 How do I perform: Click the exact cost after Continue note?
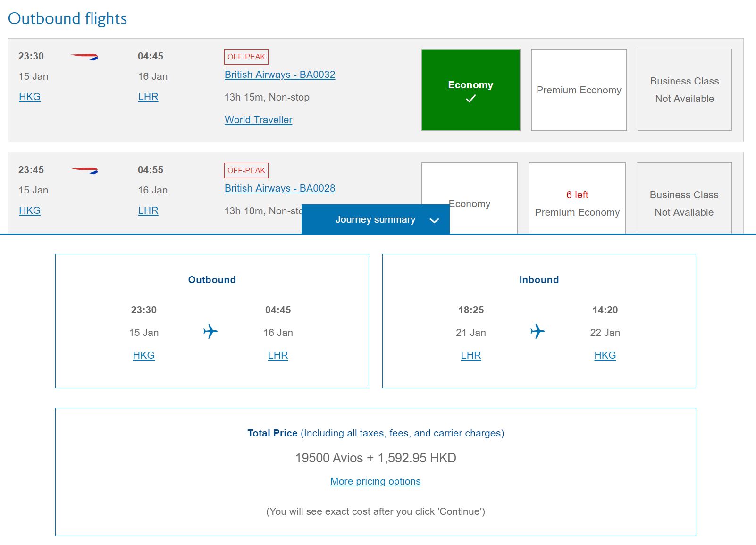point(376,511)
